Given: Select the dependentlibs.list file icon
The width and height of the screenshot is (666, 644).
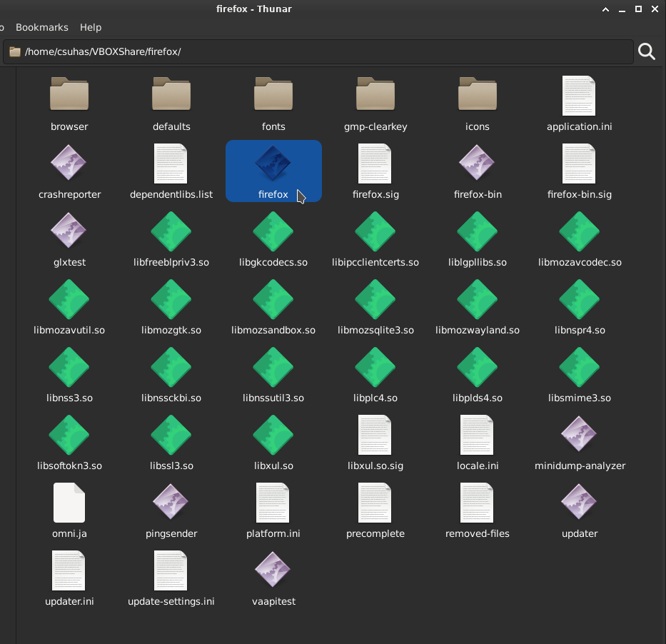Looking at the screenshot, I should click(x=171, y=163).
